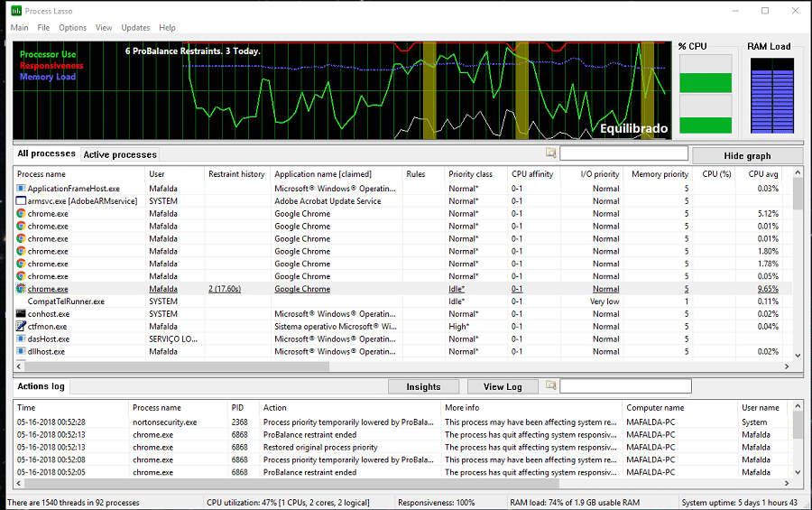
Task: Click the Responsiveness: 100% status entry
Action: click(436, 503)
